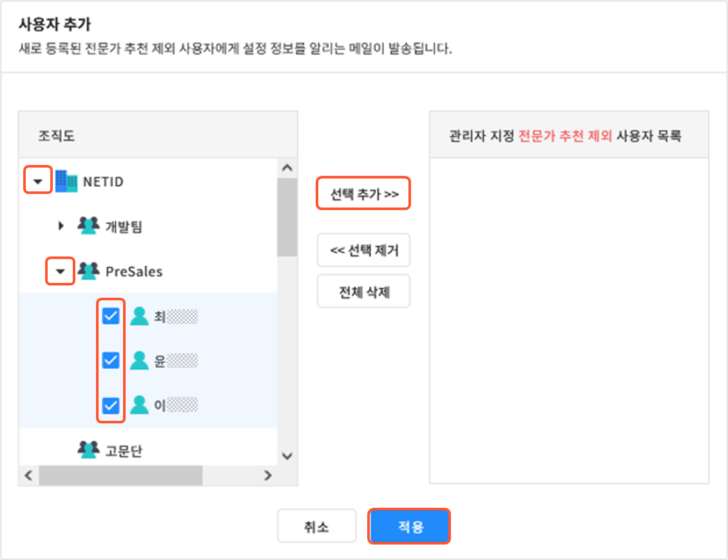
Task: Uncheck the checkbox for user 윤
Action: pyautogui.click(x=111, y=360)
